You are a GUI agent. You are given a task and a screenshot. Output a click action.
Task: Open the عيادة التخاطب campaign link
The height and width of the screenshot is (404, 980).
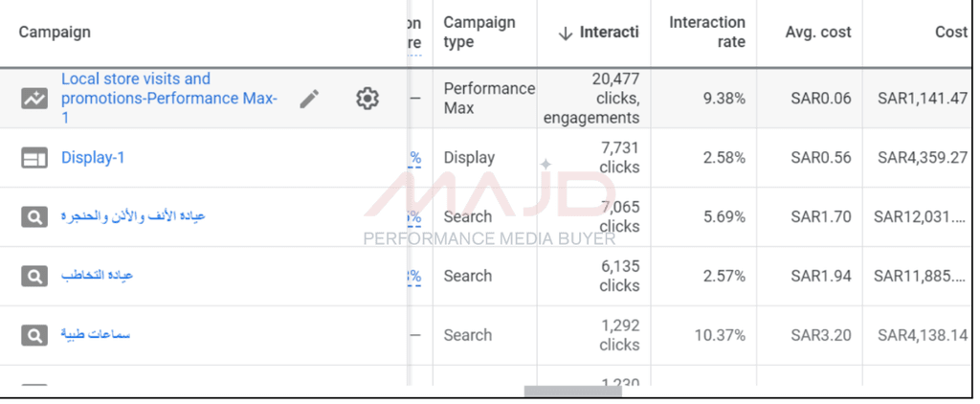click(x=97, y=276)
